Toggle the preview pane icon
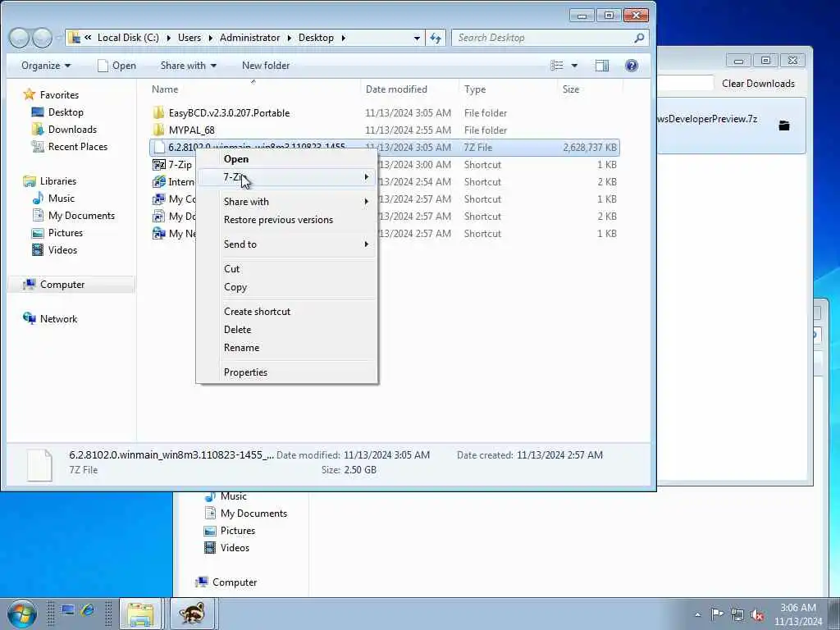The width and height of the screenshot is (840, 630). click(602, 66)
